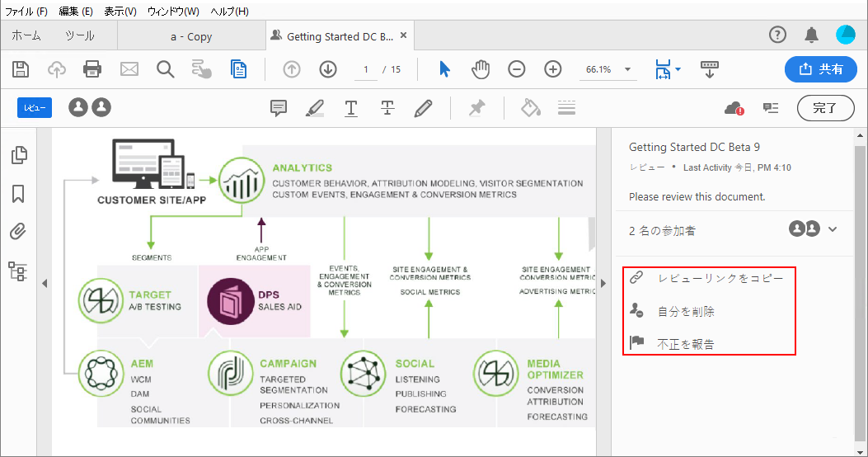Screen dimensions: 868x457
Task: Select the Strikethrough text tool
Action: tap(387, 107)
